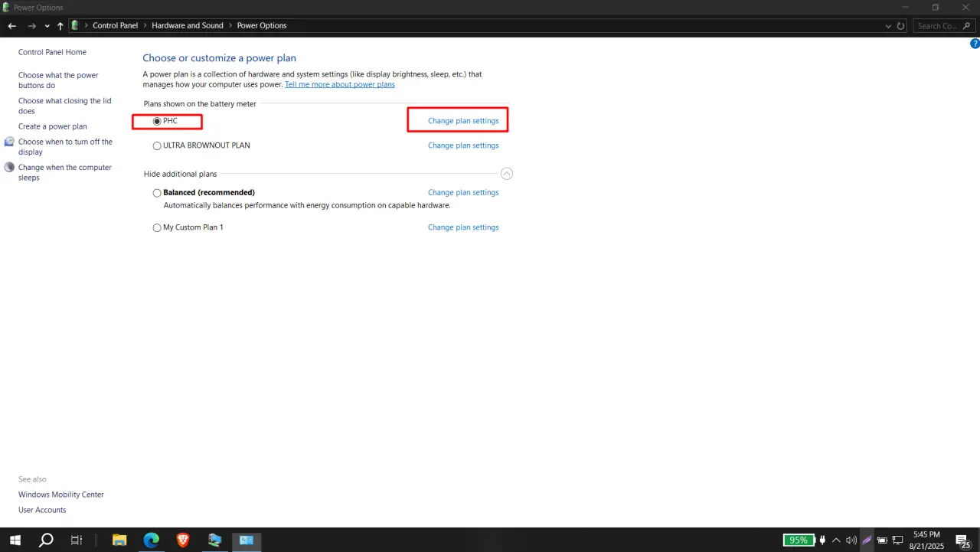Open Control Panel Home
This screenshot has height=552, width=980.
click(x=52, y=52)
